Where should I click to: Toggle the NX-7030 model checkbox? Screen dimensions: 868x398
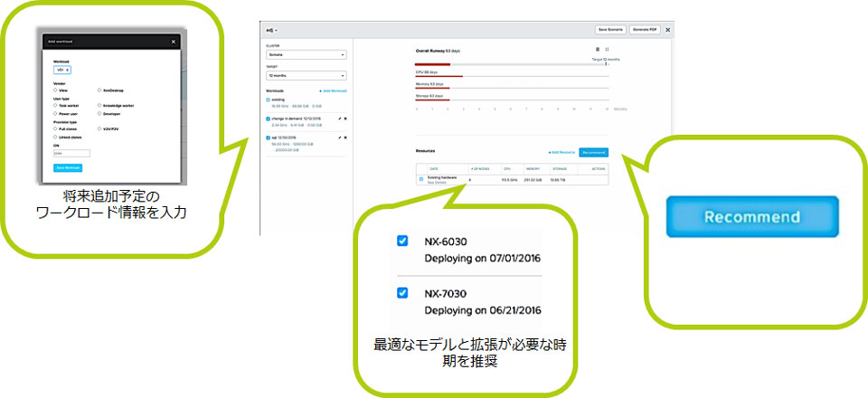[402, 293]
